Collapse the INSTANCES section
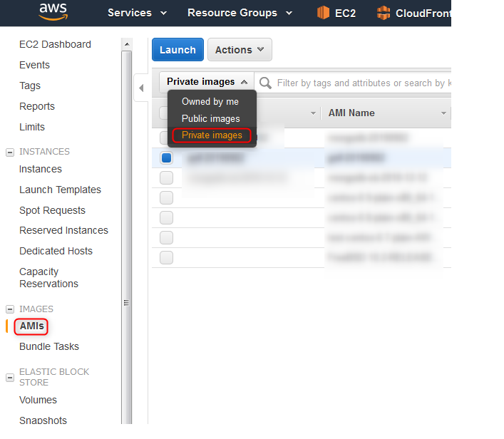This screenshot has height=439, width=504. coord(10,153)
